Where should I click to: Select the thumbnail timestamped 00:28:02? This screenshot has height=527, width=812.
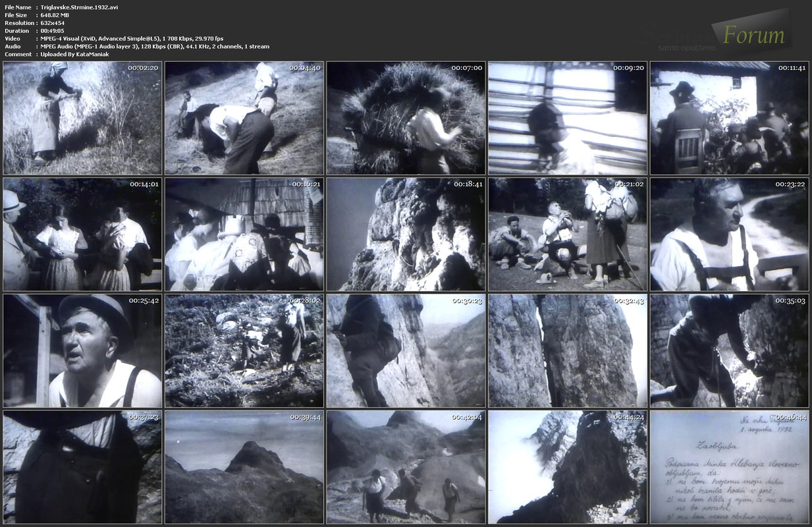[x=244, y=351]
